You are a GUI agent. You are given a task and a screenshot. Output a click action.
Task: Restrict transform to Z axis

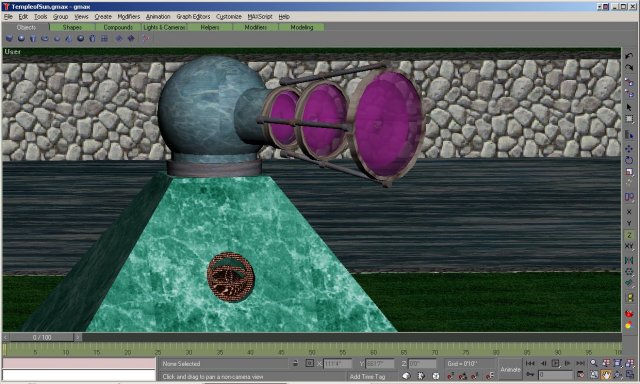[629, 235]
